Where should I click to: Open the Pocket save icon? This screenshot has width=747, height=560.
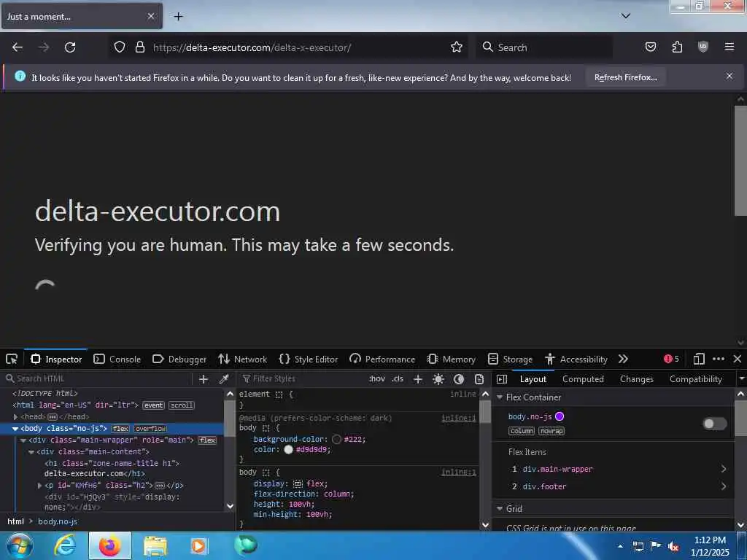pos(650,47)
